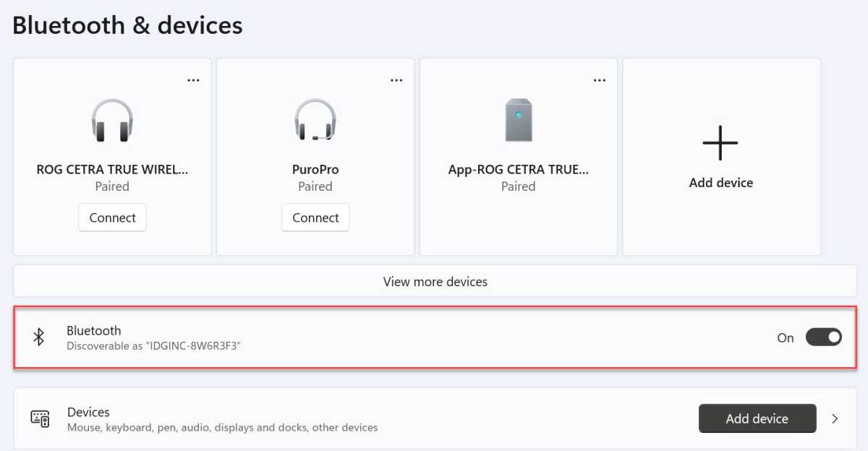Select the App-ROG CETRA TRUE device name

click(519, 170)
